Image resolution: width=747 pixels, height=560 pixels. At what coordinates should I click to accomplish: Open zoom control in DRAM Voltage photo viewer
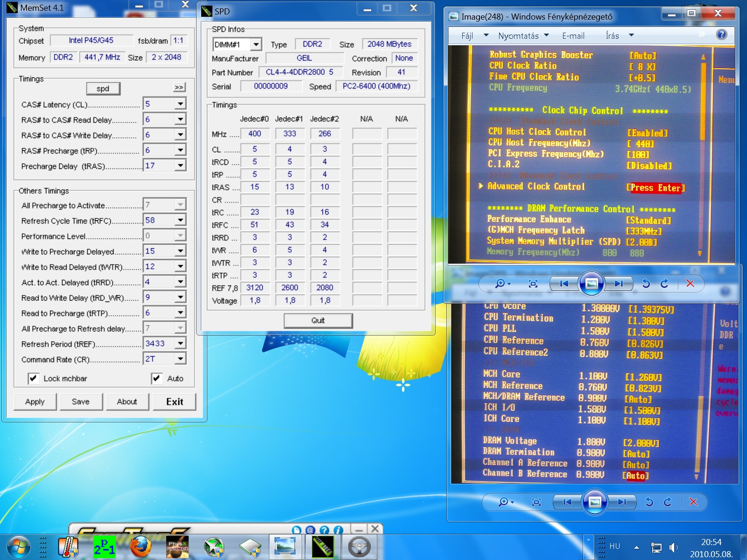[x=506, y=502]
